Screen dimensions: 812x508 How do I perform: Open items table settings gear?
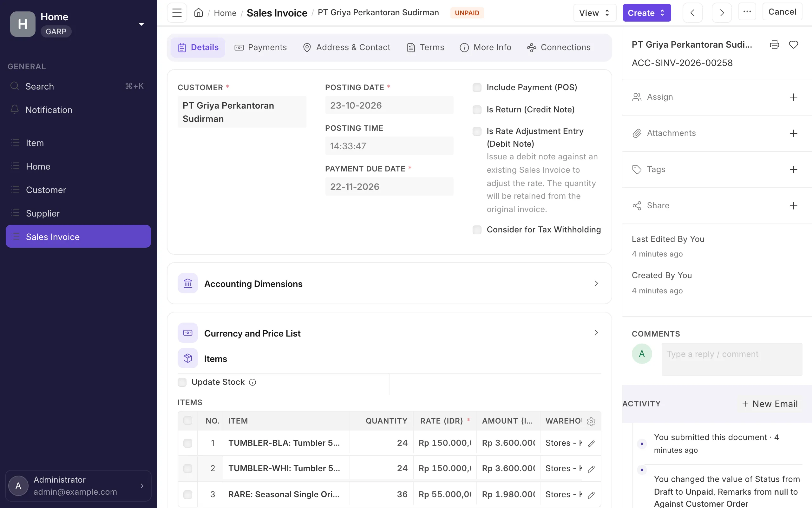pyautogui.click(x=591, y=421)
